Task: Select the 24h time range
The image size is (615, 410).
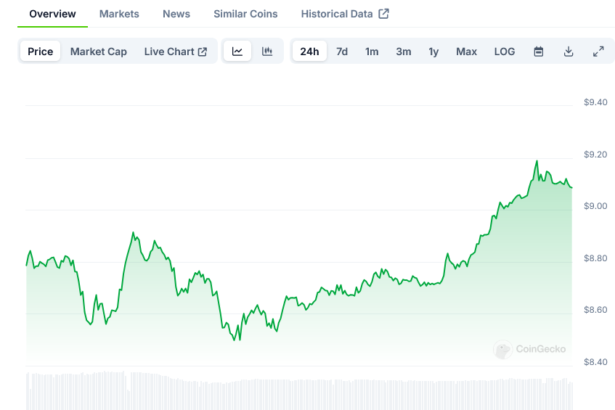Action: pyautogui.click(x=309, y=52)
